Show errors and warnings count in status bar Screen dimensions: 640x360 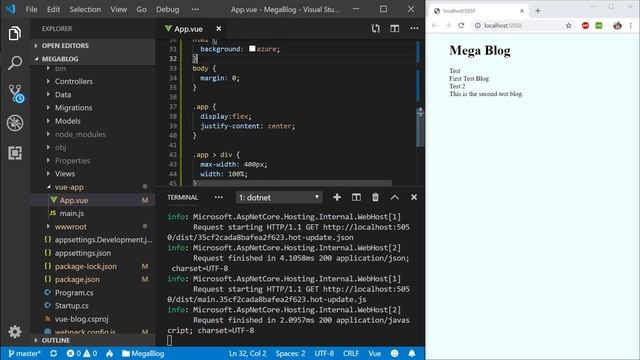82,353
